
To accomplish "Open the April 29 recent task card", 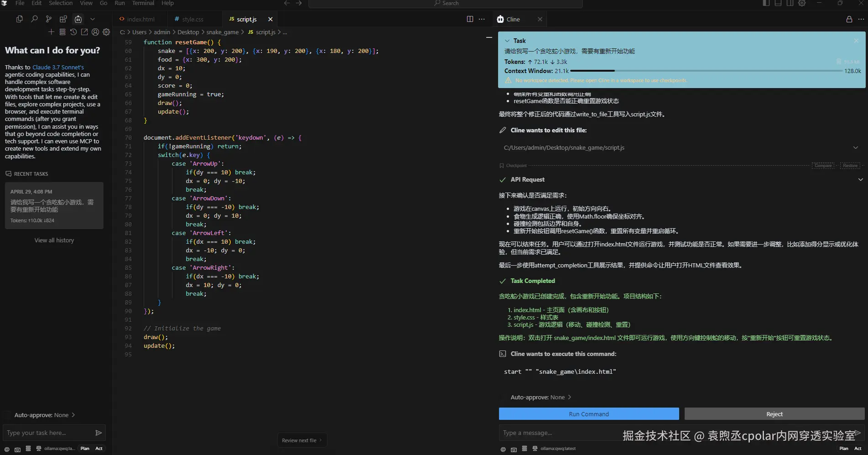I will pyautogui.click(x=54, y=206).
